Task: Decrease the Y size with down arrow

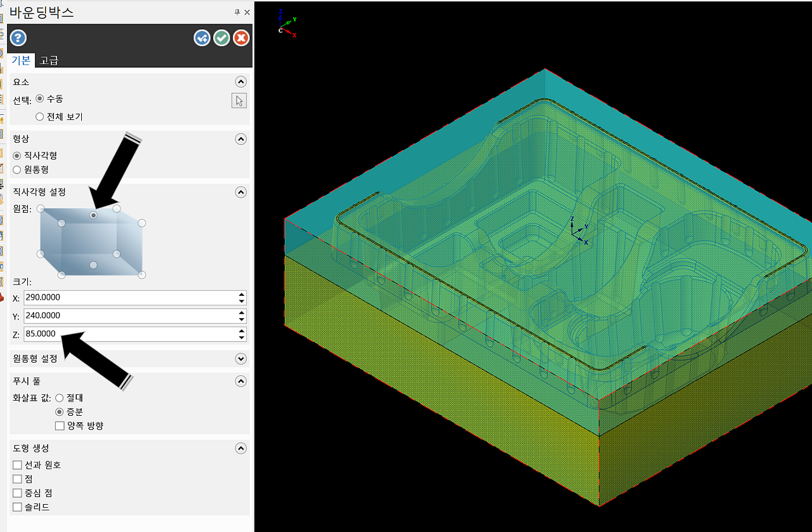Action: tap(242, 319)
